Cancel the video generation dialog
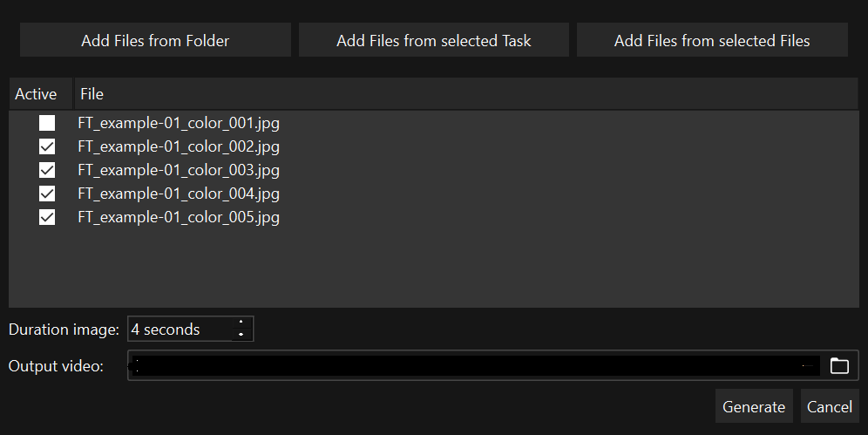868x435 pixels. click(829, 407)
